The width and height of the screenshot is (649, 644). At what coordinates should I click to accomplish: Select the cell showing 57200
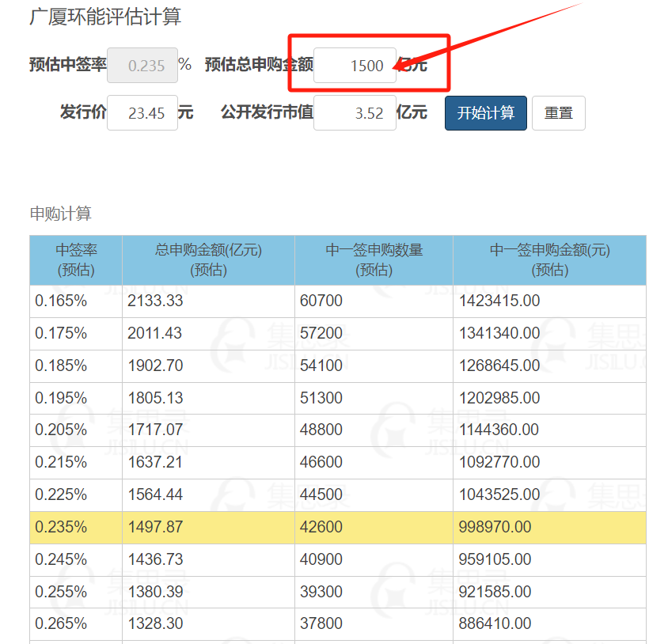374,334
